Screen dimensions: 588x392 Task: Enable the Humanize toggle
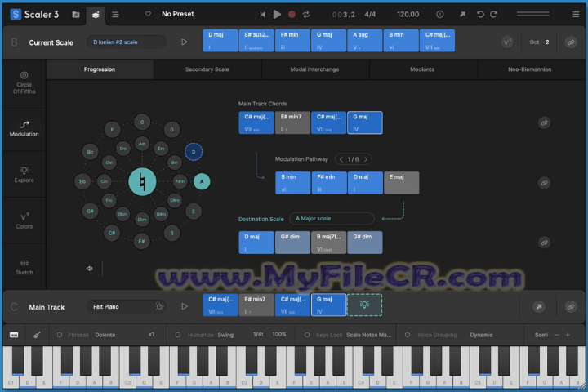click(178, 335)
